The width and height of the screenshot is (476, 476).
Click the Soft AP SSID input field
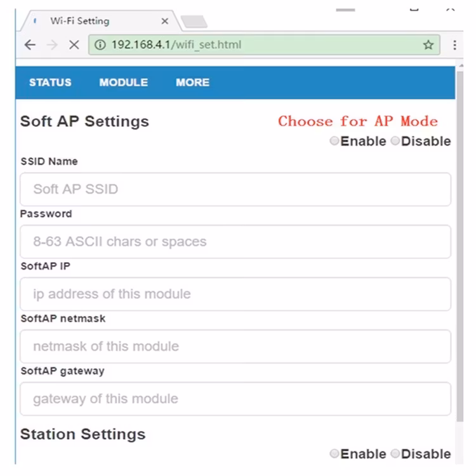click(235, 189)
